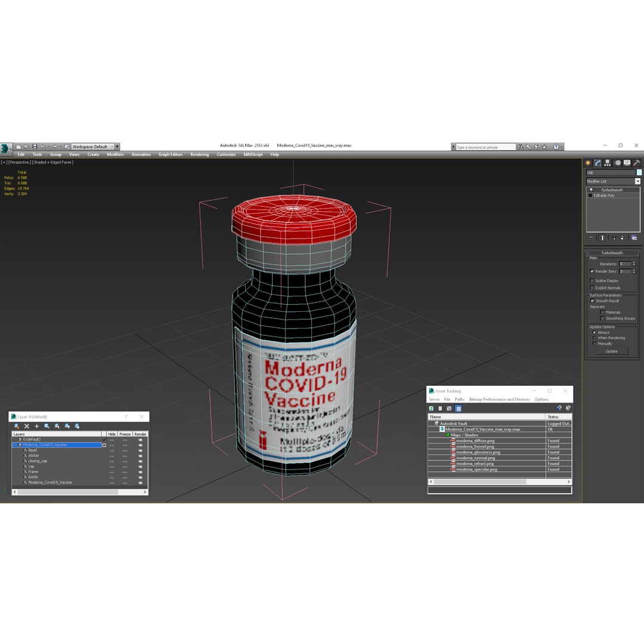Click the Make Unique icon below stack
Viewport: 644px width, 644px height.
tap(614, 238)
